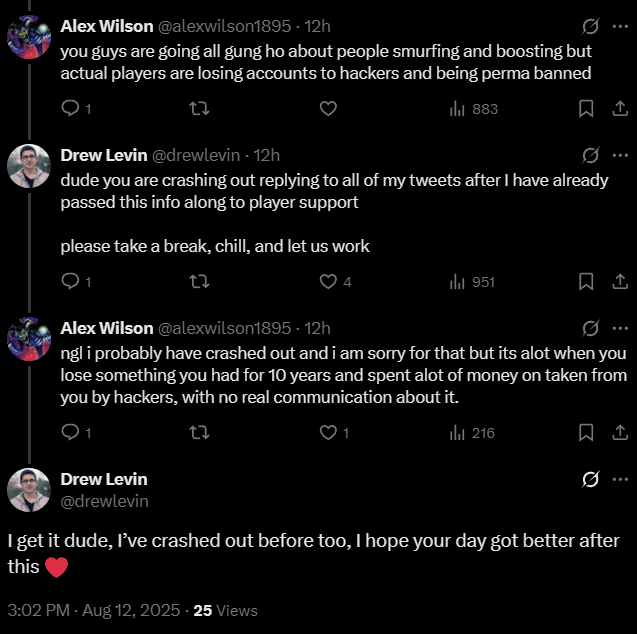Viewport: 637px width, 634px height.
Task: Open more options on first tweet
Action: click(x=620, y=26)
